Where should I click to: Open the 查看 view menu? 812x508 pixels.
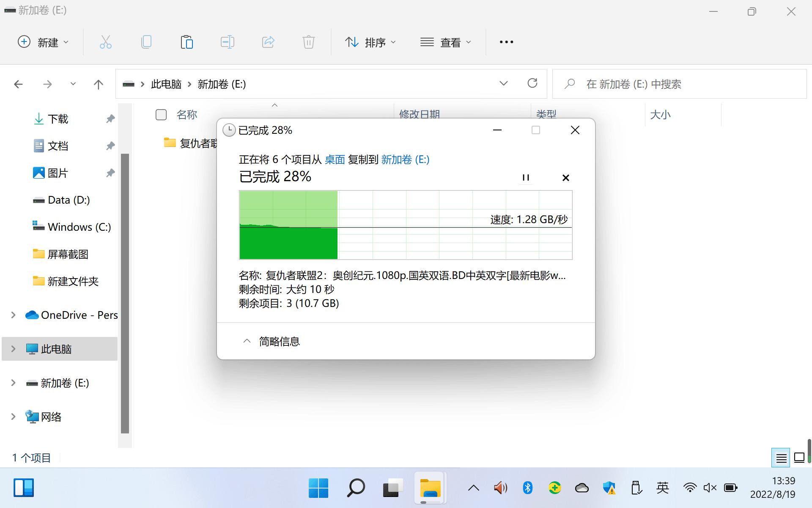(446, 42)
